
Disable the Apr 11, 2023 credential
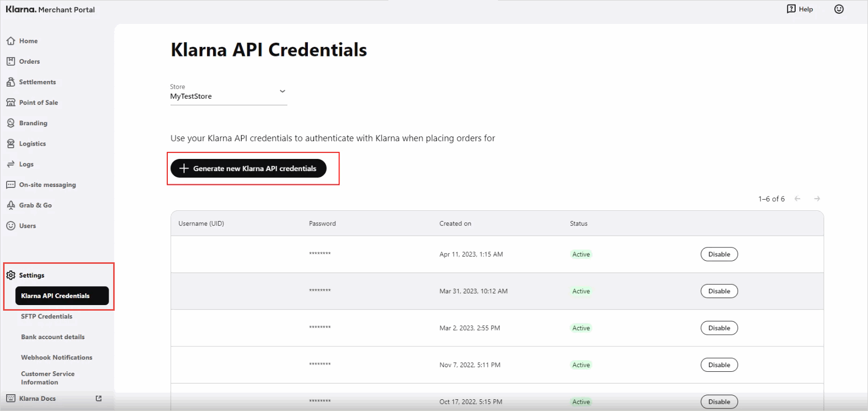click(719, 254)
